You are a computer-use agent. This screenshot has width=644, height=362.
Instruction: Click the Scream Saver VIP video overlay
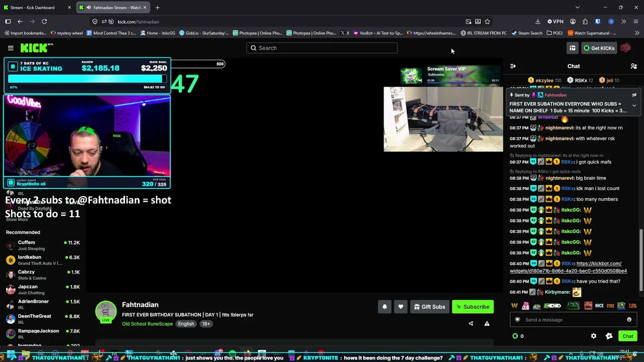(x=451, y=75)
